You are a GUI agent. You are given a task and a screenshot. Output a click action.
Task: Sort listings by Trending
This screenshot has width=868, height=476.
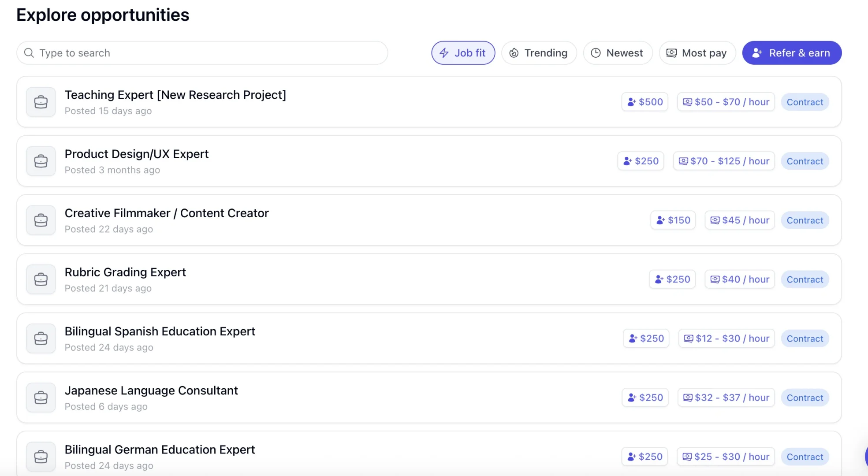point(539,53)
